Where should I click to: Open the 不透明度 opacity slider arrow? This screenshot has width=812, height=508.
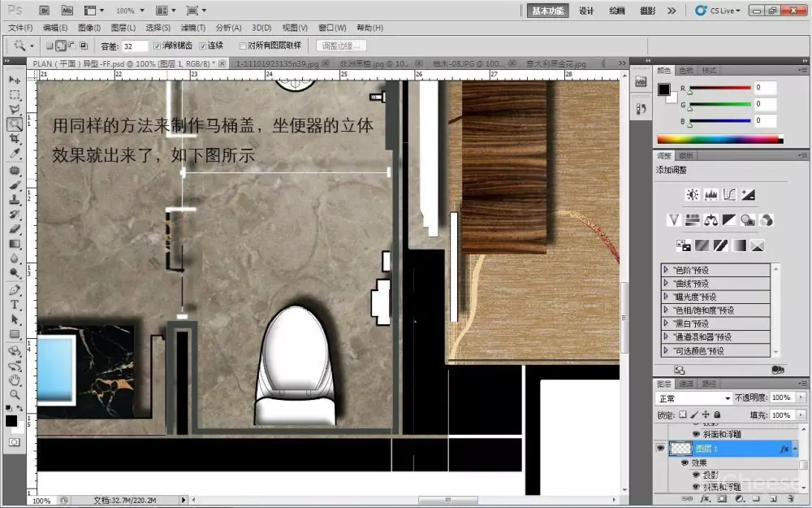point(799,398)
